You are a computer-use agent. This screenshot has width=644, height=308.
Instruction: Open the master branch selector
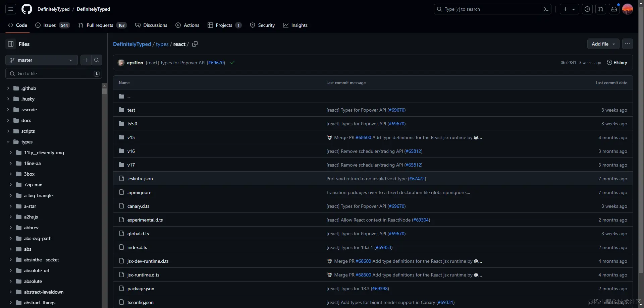click(x=42, y=60)
